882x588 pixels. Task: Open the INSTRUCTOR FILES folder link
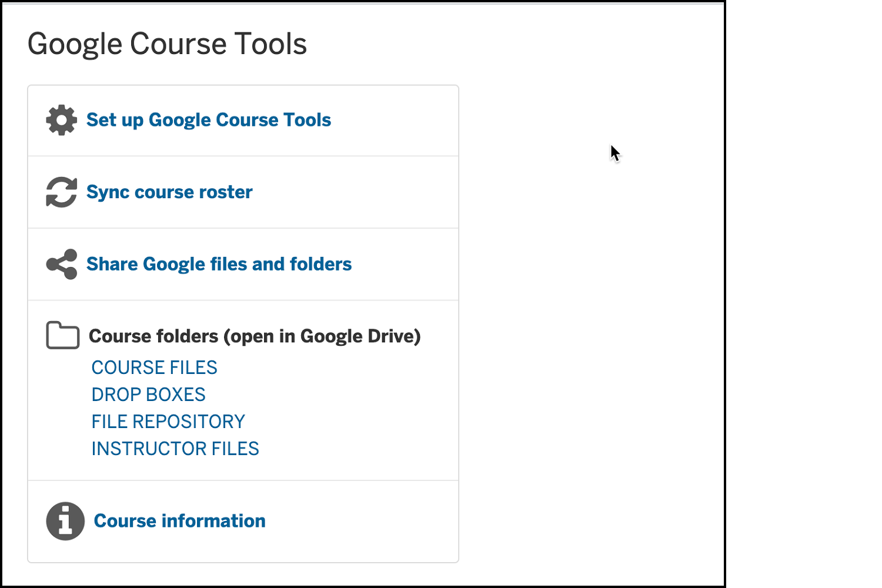[x=175, y=449]
